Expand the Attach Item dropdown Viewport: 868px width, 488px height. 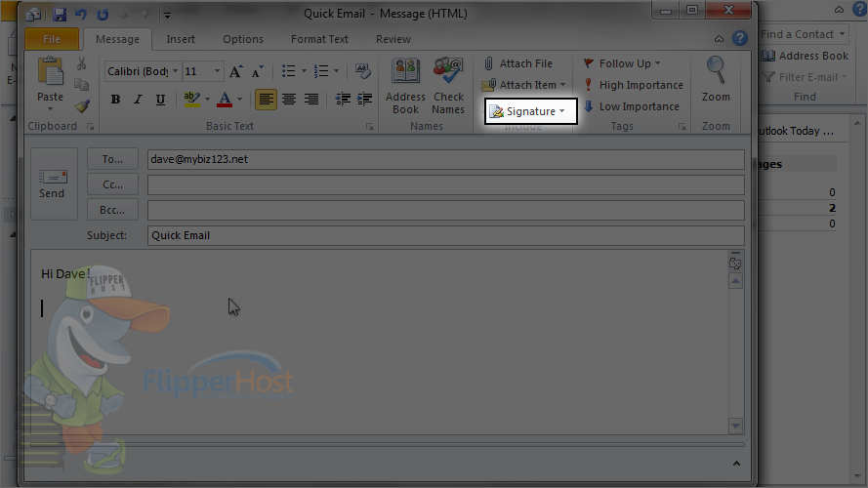[x=563, y=85]
